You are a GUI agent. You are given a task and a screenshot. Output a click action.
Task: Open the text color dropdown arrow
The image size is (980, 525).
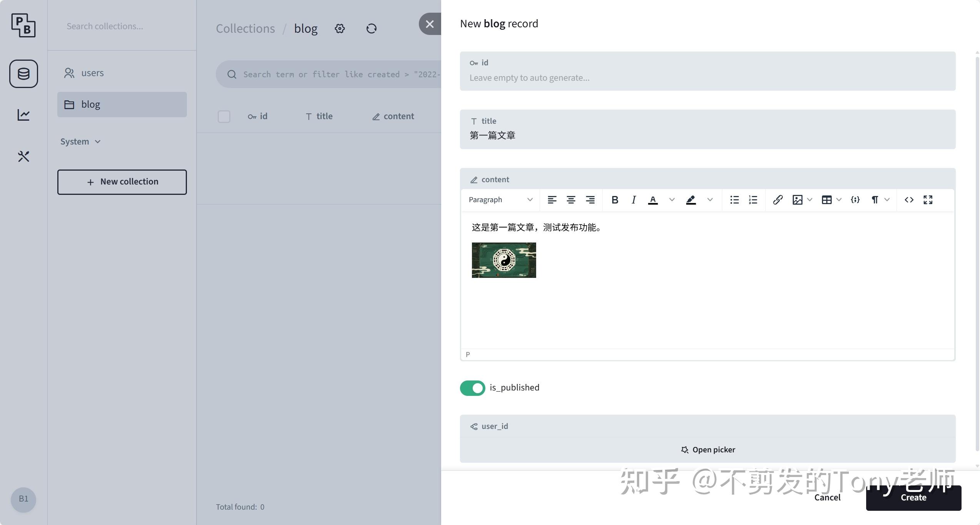[x=672, y=199]
